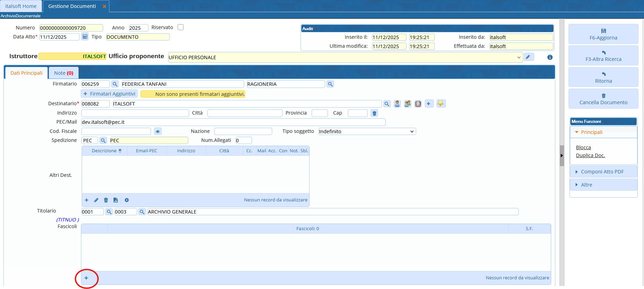Viewport: 644px width, 289px height.
Task: Expand the Componi Atto PDF section
Action: [x=603, y=172]
